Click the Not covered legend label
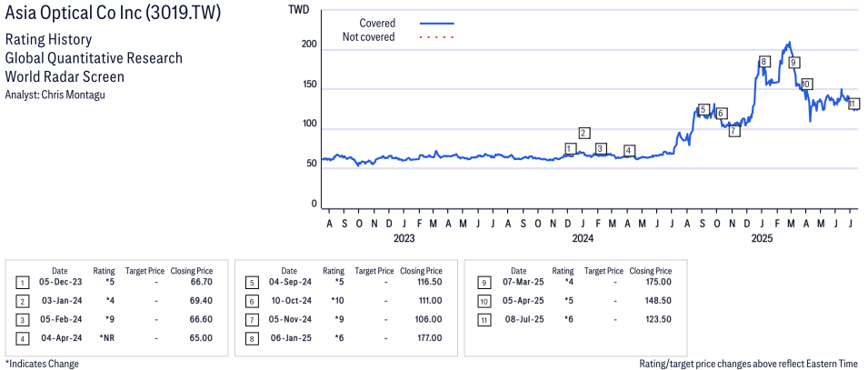The width and height of the screenshot is (868, 370). [x=369, y=37]
